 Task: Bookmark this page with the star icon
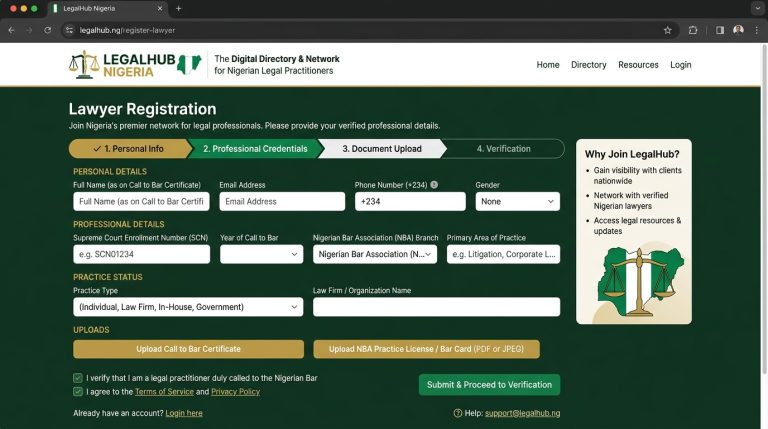click(x=667, y=30)
